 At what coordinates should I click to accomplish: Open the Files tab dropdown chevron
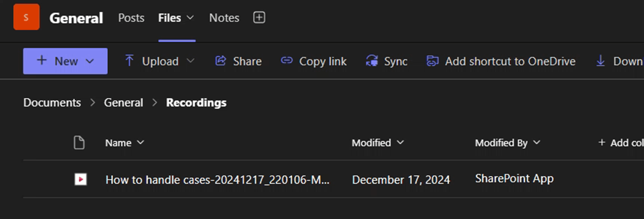click(x=190, y=18)
